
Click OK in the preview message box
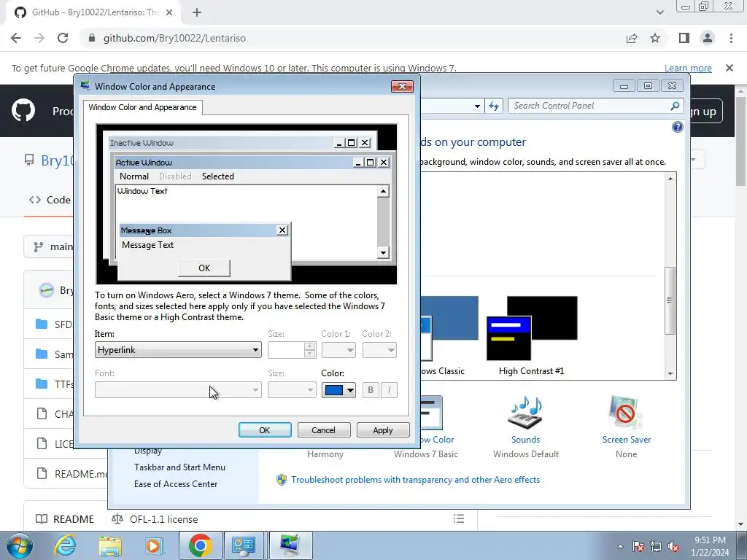pos(204,268)
